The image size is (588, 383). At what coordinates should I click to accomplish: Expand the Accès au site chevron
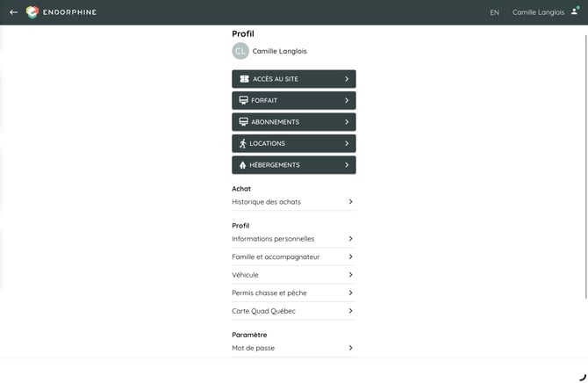point(347,79)
